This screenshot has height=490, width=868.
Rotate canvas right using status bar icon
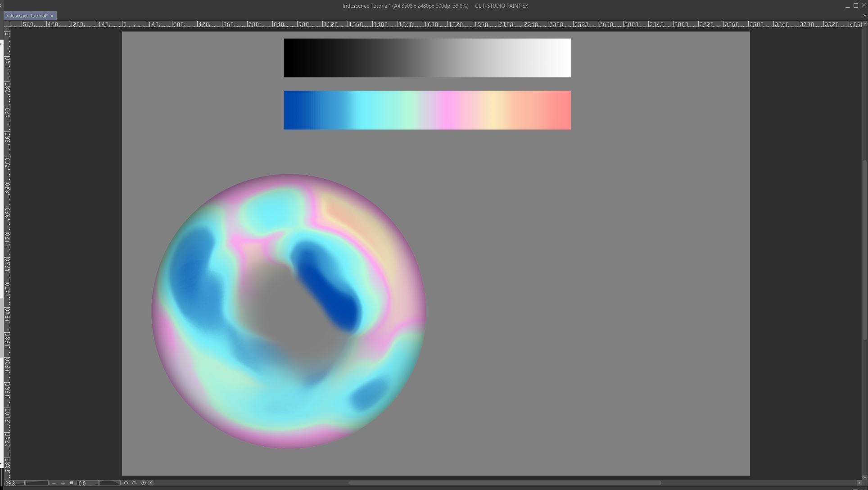tap(134, 483)
